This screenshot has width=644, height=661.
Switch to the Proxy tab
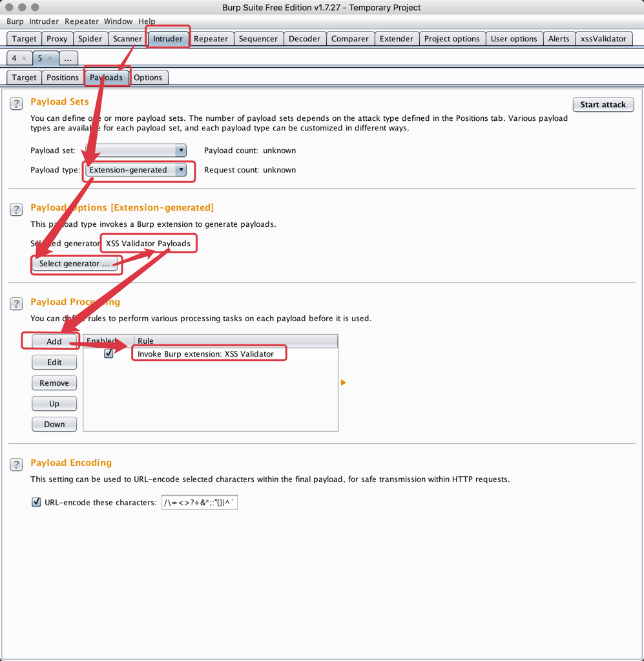[57, 39]
